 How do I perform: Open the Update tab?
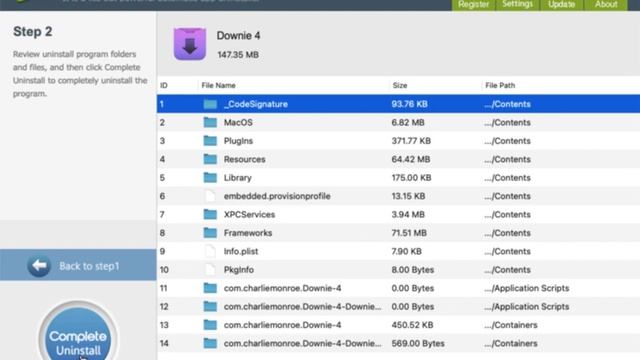[562, 4]
